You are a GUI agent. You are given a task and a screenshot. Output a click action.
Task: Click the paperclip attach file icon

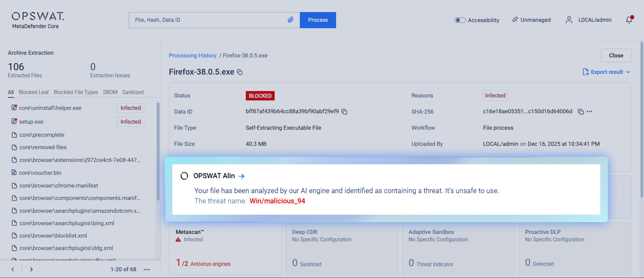[290, 20]
